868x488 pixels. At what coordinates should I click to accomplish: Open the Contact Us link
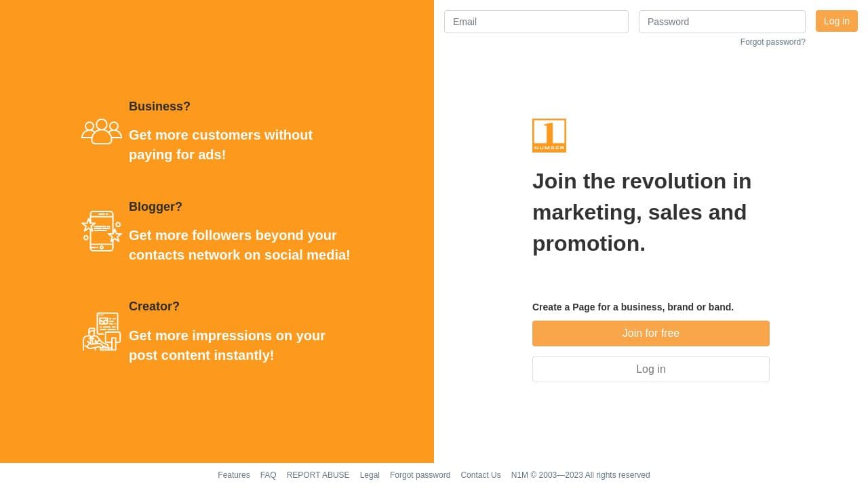point(480,475)
